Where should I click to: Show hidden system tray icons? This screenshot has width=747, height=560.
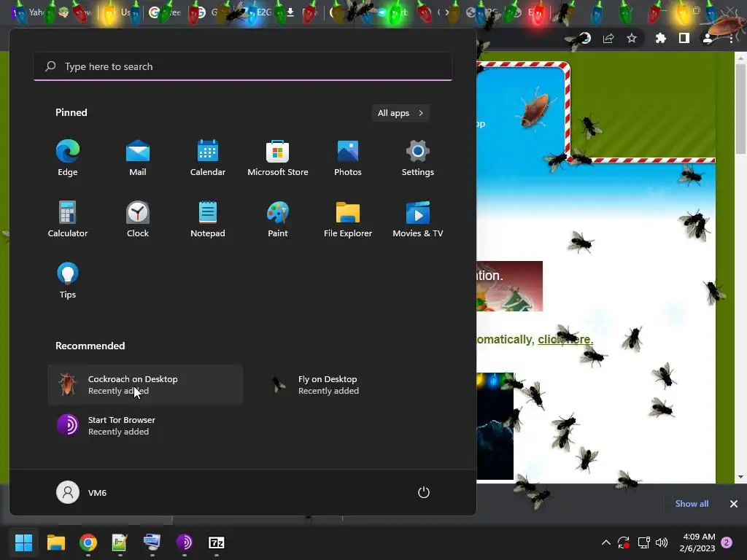pos(606,542)
